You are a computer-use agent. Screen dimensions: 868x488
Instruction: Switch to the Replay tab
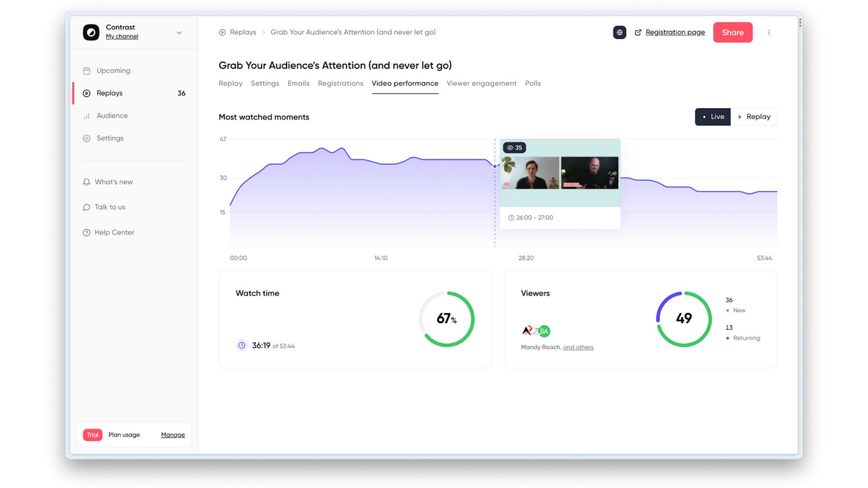click(231, 84)
